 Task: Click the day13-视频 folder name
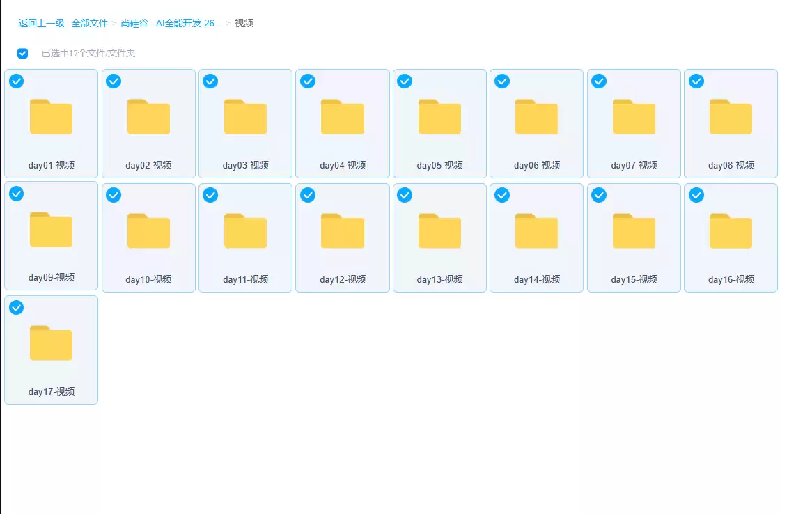point(439,280)
